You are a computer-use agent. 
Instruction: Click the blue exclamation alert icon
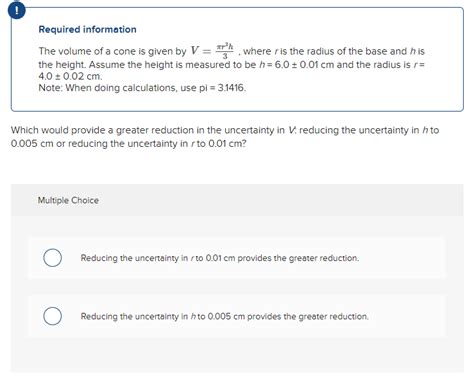pos(16,11)
